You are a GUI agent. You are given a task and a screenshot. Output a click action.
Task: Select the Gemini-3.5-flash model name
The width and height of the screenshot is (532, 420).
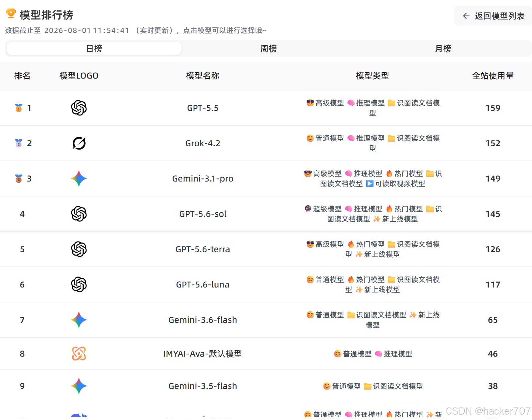(203, 386)
